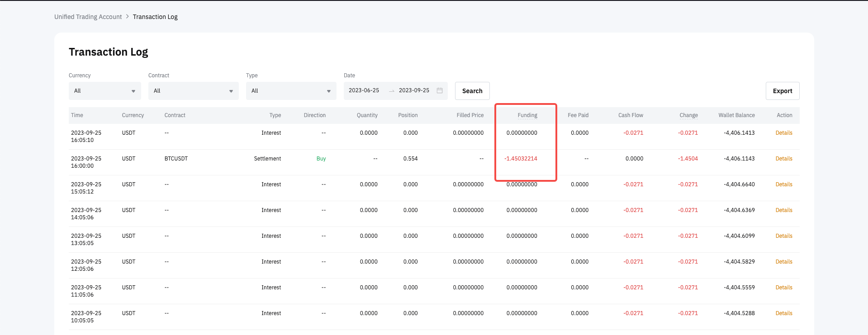This screenshot has height=335, width=868.
Task: Export the transaction log
Action: [782, 91]
